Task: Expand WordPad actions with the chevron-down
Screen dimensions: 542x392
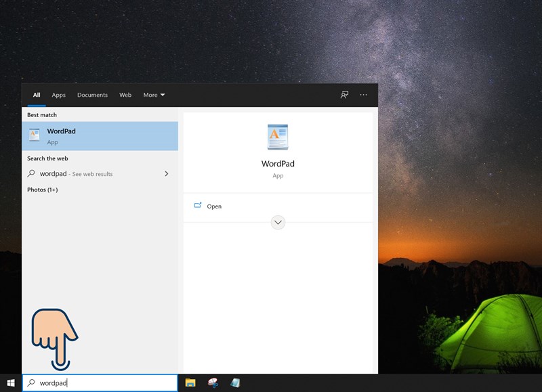Action: (278, 222)
